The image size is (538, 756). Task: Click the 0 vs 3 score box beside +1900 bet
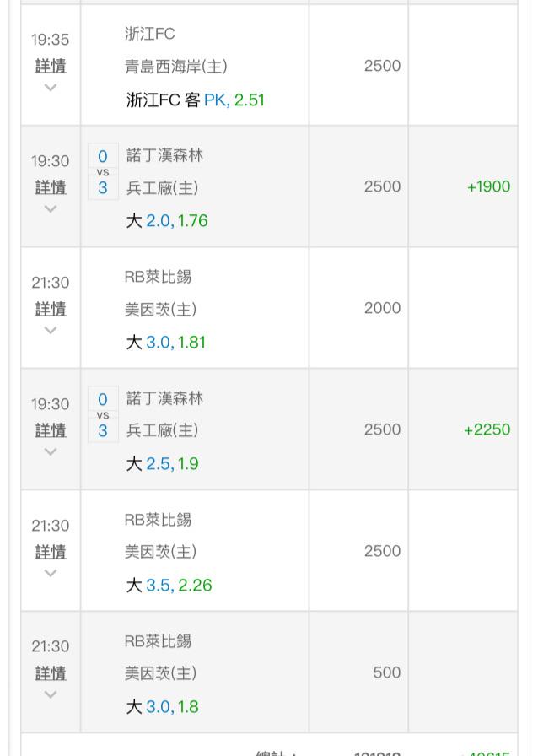pos(103,171)
